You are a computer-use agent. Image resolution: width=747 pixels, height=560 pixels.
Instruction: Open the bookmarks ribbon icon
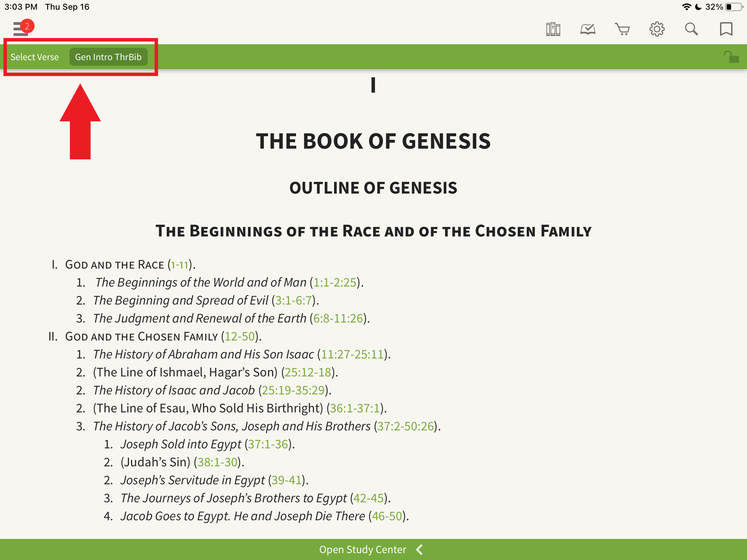pyautogui.click(x=726, y=29)
